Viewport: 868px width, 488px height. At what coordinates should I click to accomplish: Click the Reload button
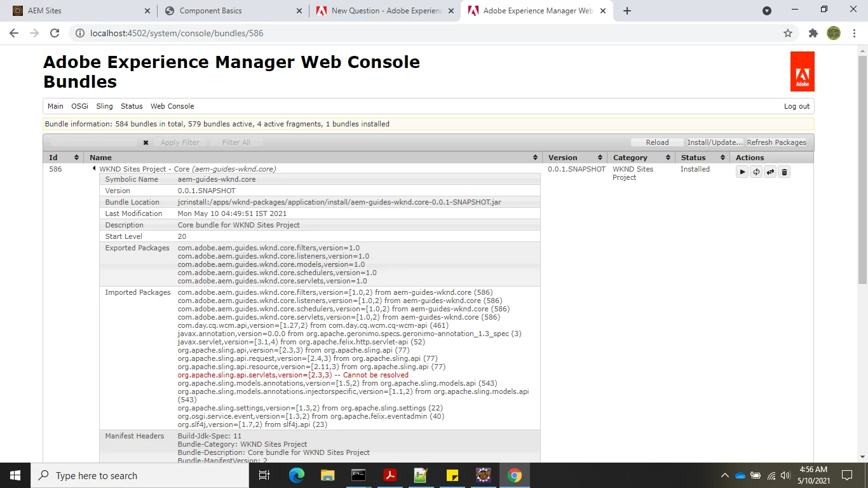point(657,142)
